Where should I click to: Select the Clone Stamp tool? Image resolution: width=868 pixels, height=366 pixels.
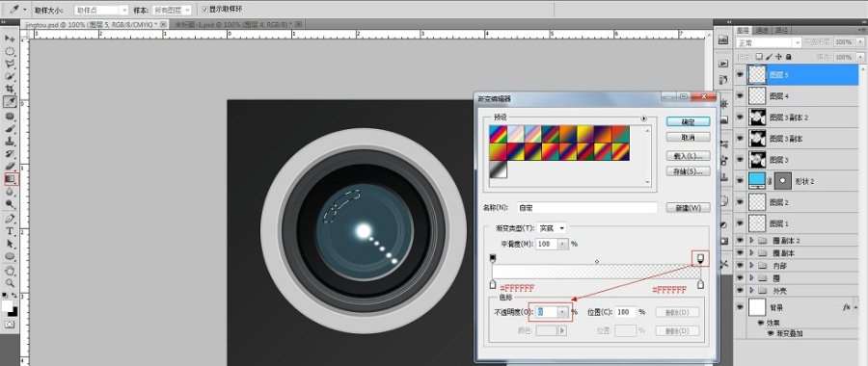point(10,142)
